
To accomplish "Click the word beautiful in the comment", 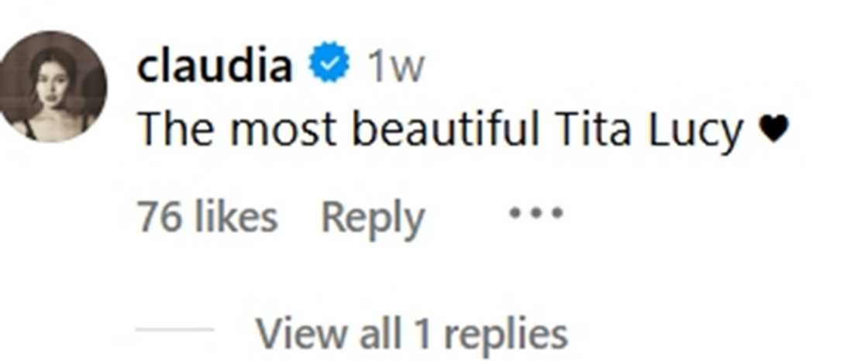I will point(446,129).
